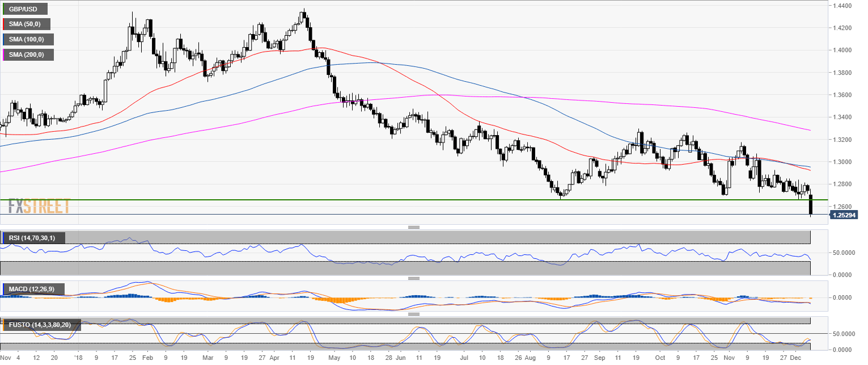This screenshot has height=365, width=868.
Task: Click the Dec label on time axis
Action: coord(795,358)
